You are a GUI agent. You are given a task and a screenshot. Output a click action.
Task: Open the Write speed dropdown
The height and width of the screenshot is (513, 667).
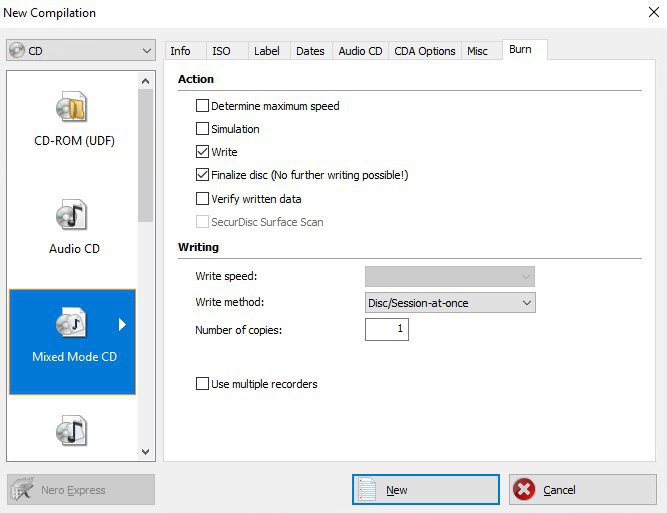(x=450, y=276)
